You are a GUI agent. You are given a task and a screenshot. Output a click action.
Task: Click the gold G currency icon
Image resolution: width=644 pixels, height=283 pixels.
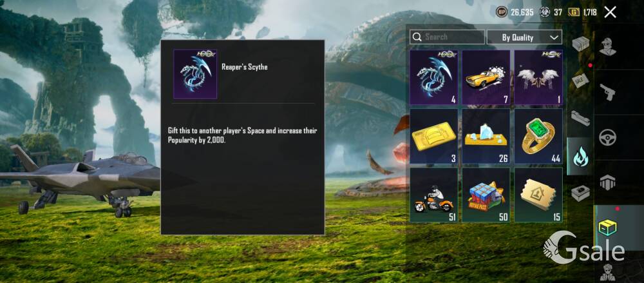(574, 12)
